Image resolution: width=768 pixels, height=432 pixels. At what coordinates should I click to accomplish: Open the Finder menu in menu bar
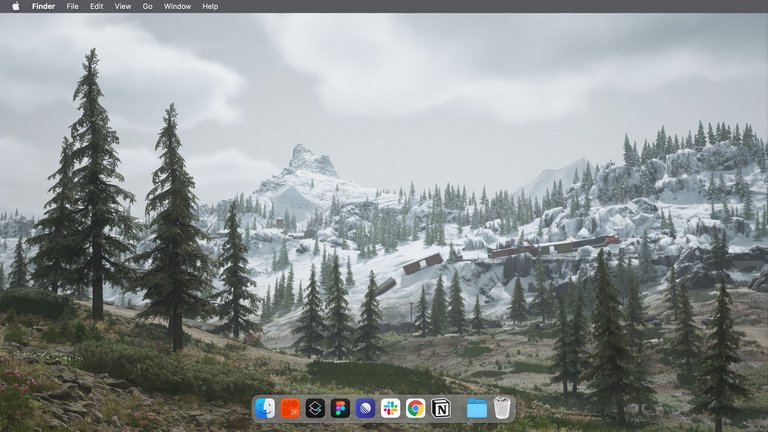(x=43, y=6)
